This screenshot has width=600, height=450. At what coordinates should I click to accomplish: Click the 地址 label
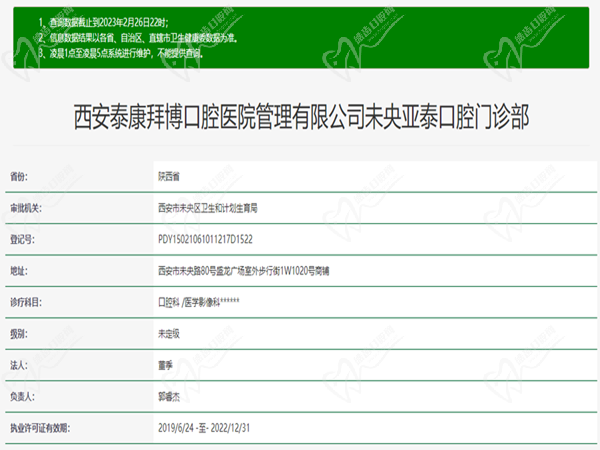[18, 271]
